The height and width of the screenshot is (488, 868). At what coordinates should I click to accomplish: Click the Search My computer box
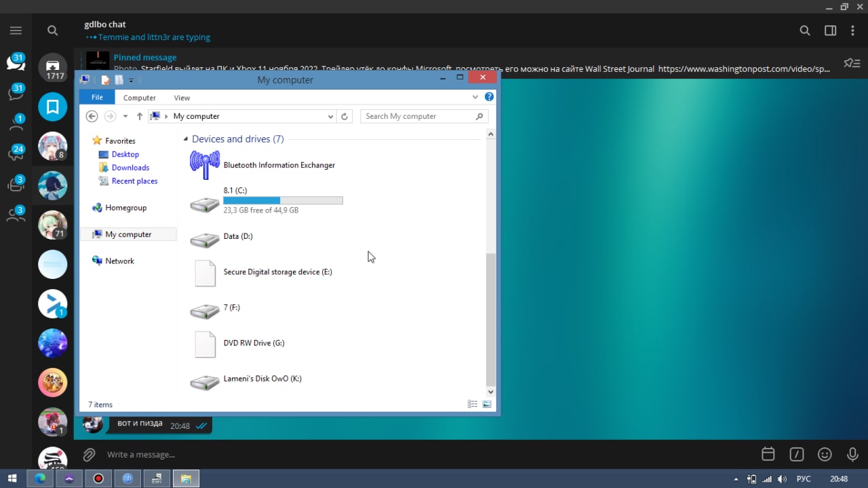[x=424, y=116]
